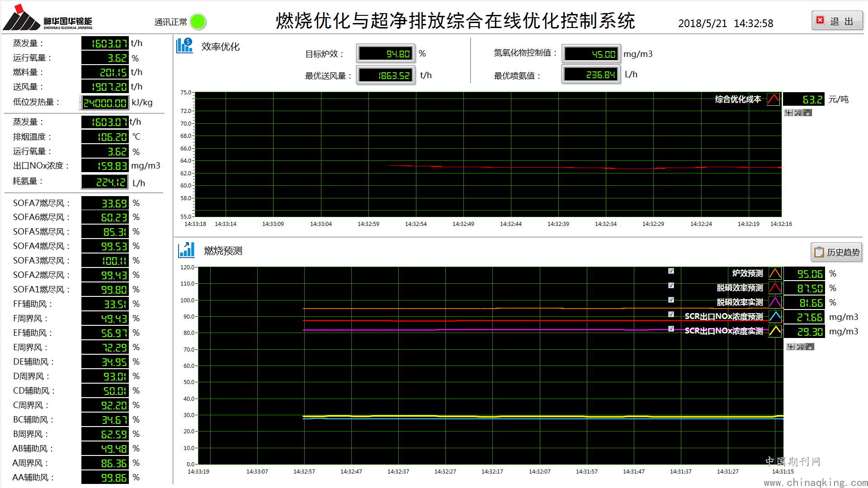Image resolution: width=868 pixels, height=488 pixels.
Task: Click the 退出 exit button
Action: tap(837, 21)
